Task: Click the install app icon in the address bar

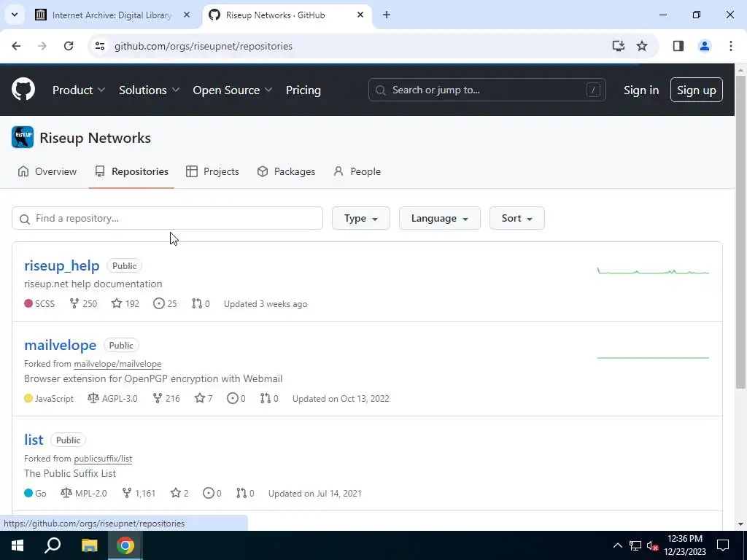Action: point(619,46)
